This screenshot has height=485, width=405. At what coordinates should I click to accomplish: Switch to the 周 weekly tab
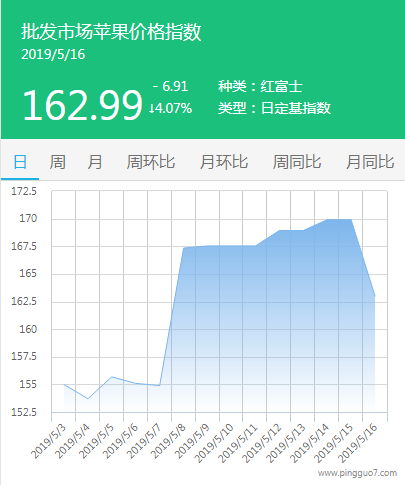pos(57,162)
